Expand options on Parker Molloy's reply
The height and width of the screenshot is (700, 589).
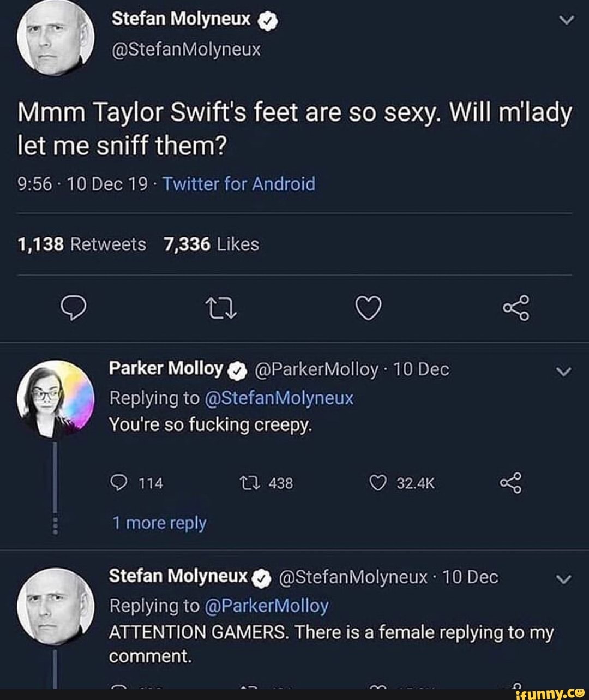click(x=563, y=372)
